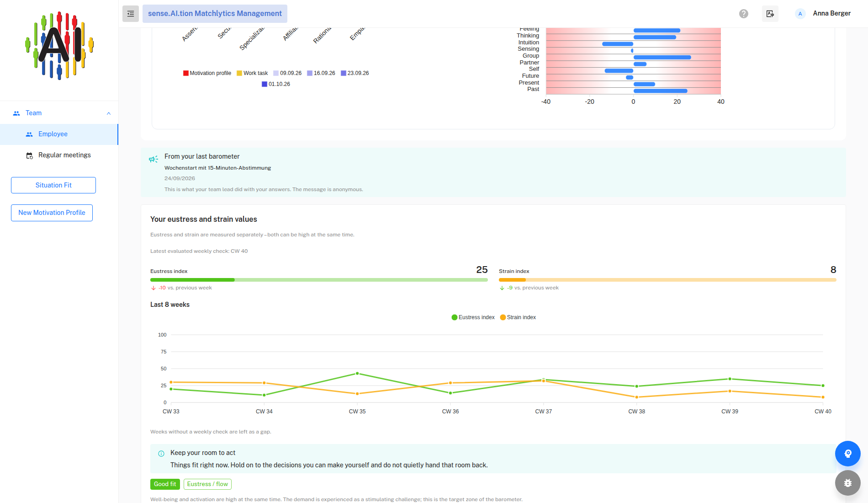The width and height of the screenshot is (868, 503).
Task: Collapse the Team menu chevron
Action: coord(109,113)
